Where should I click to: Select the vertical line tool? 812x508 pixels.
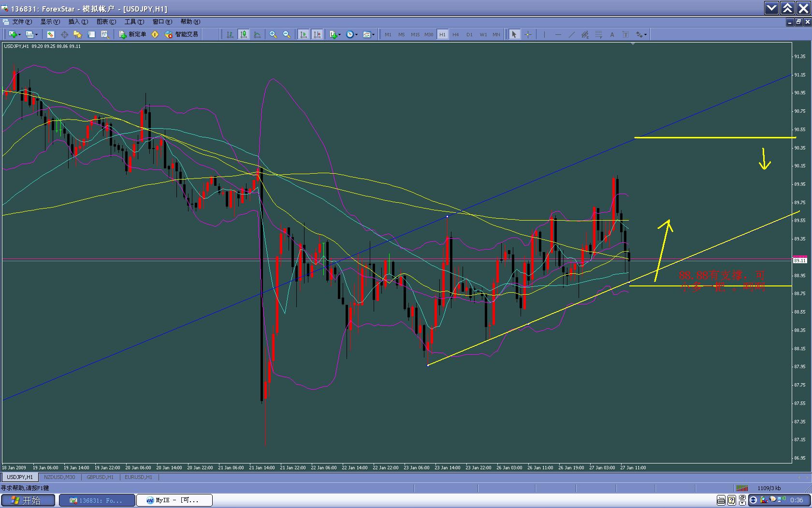point(544,34)
